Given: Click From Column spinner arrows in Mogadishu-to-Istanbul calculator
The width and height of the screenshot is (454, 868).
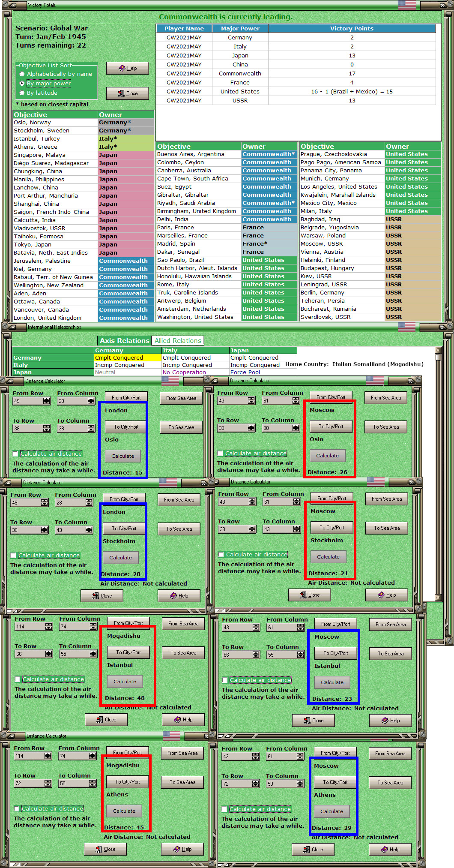Looking at the screenshot, I should [93, 627].
